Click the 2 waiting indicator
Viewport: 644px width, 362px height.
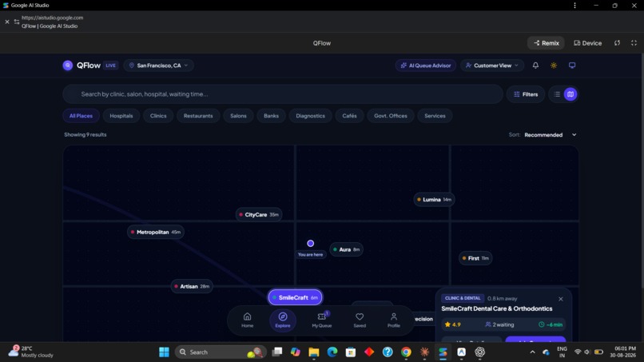499,324
